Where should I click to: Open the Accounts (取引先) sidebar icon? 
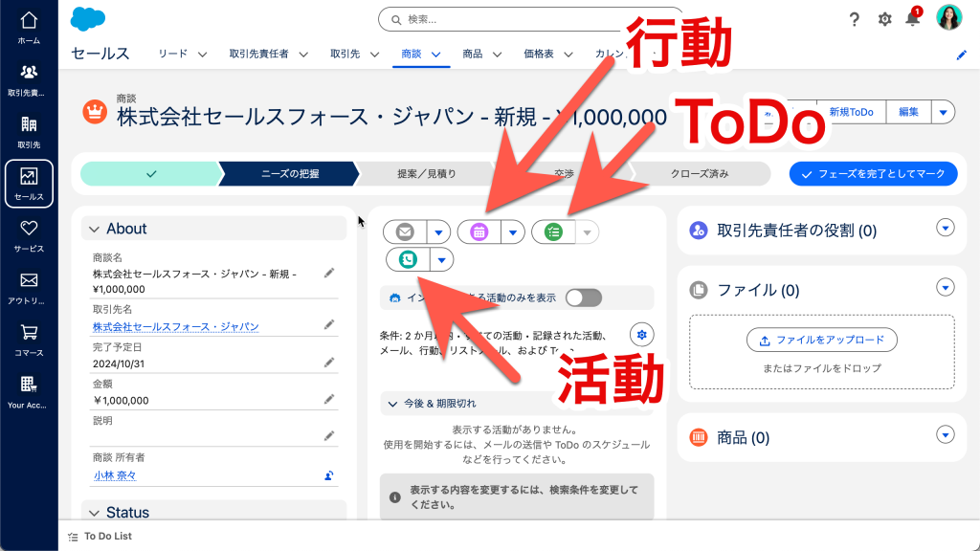[x=29, y=132]
